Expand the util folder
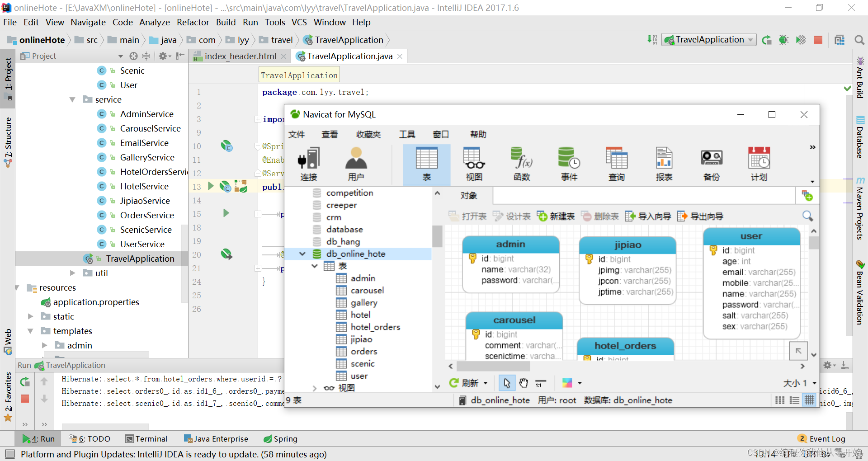This screenshot has height=461, width=868. (72, 273)
